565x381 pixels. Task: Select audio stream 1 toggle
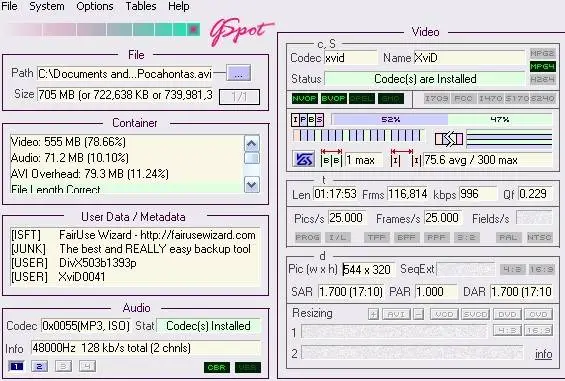16,367
